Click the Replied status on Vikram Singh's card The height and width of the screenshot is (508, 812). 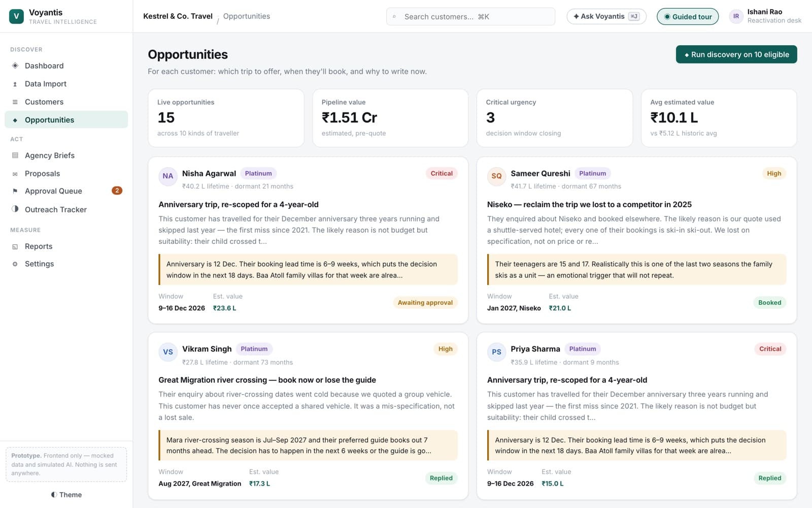point(441,478)
